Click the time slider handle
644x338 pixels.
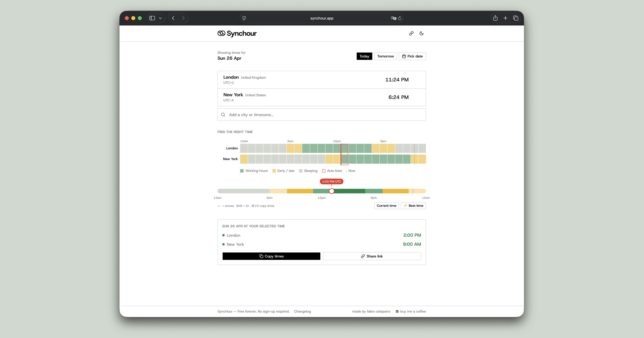tap(332, 191)
